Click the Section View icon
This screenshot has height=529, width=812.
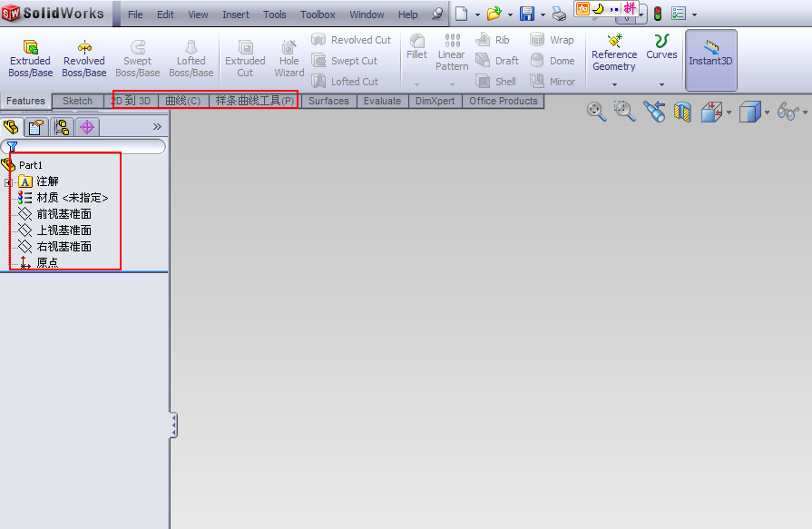tap(682, 112)
